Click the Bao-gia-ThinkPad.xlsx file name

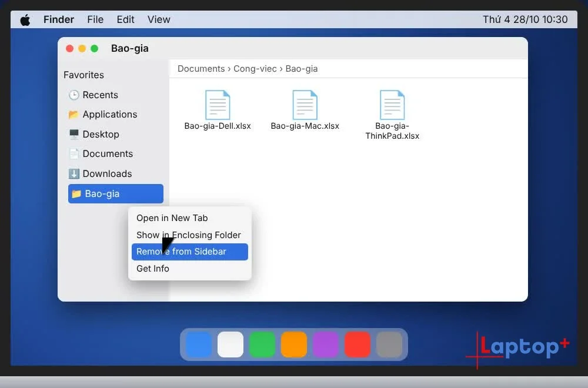392,131
